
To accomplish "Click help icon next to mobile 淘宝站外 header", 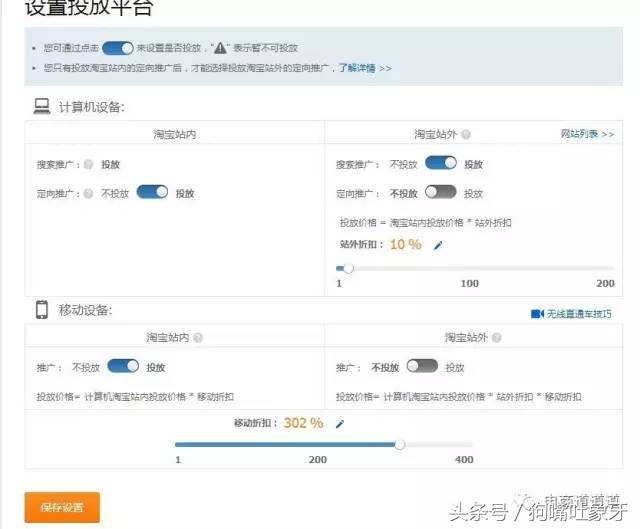I will pos(497,338).
